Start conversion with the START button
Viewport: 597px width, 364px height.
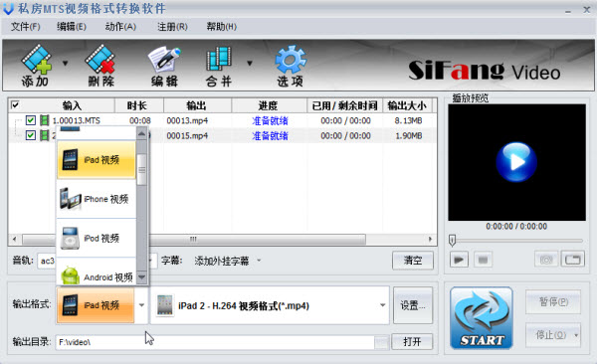point(482,318)
